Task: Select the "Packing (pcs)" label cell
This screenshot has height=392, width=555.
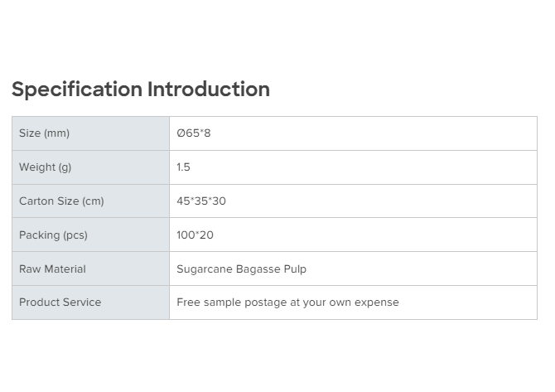Action: (x=53, y=235)
